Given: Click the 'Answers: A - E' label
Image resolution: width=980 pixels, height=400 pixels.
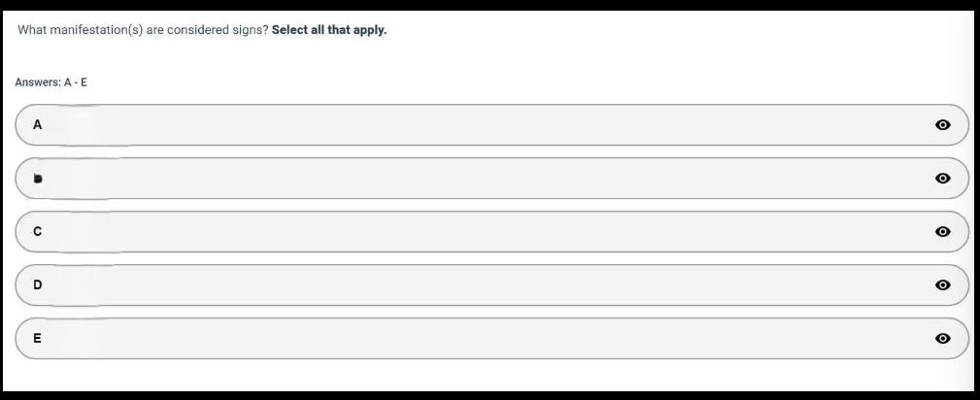Looking at the screenshot, I should 51,83.
